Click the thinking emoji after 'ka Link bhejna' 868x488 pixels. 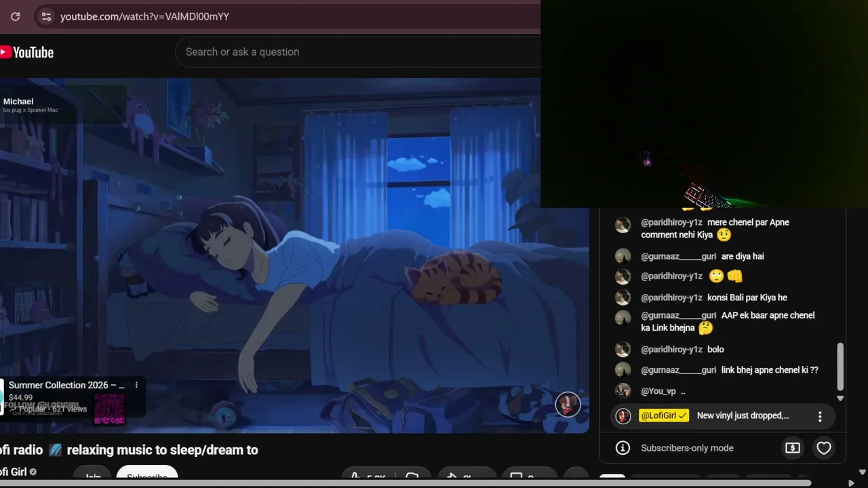705,328
